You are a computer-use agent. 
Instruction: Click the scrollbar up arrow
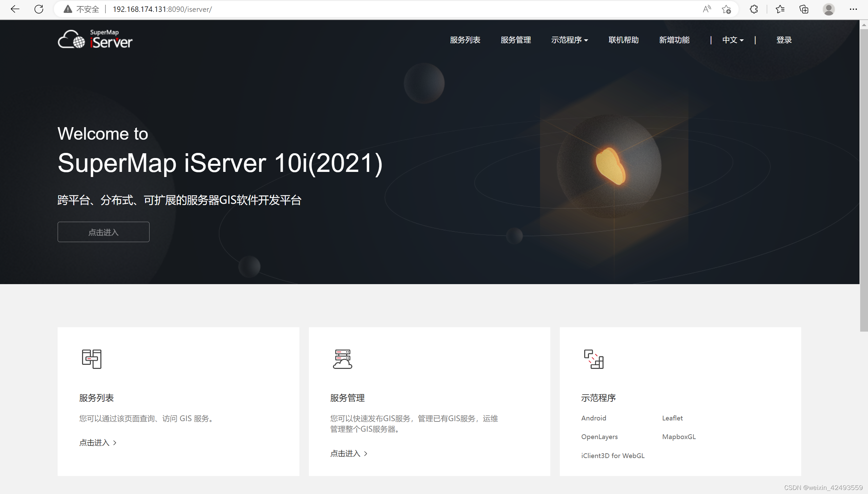tap(864, 24)
